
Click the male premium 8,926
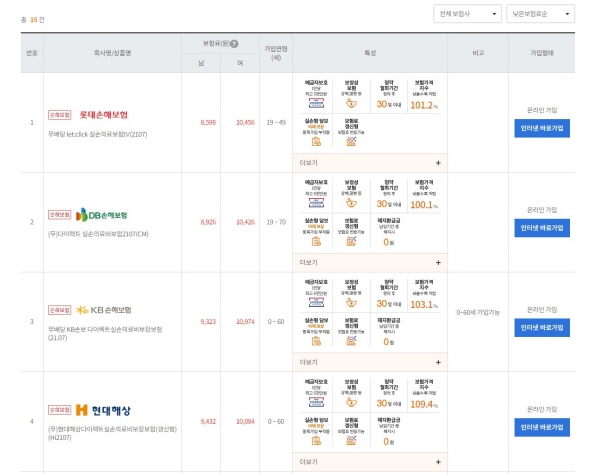[x=208, y=222]
